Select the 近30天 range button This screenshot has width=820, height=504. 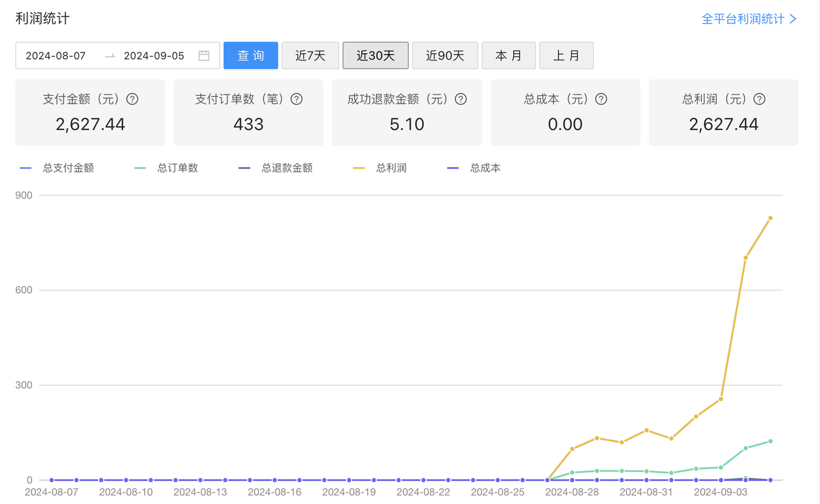pos(375,55)
